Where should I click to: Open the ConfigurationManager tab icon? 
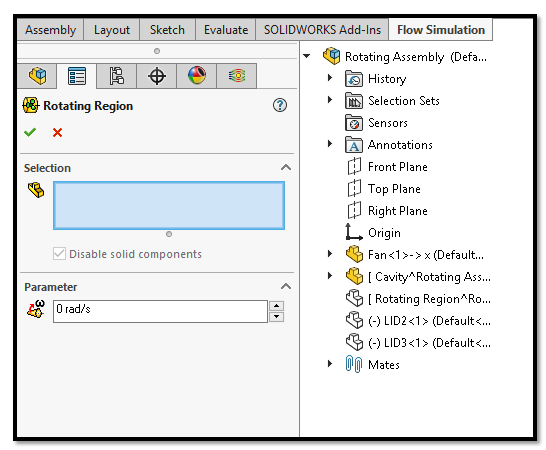(117, 76)
